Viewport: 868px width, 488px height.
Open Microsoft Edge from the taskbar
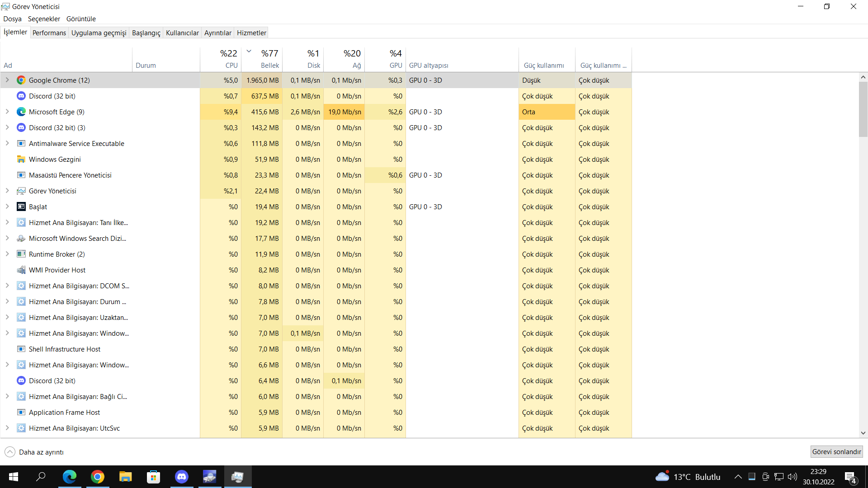pos(70,477)
